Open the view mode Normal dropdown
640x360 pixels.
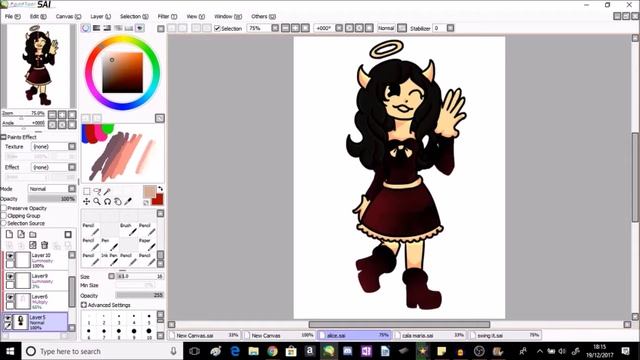(402, 28)
